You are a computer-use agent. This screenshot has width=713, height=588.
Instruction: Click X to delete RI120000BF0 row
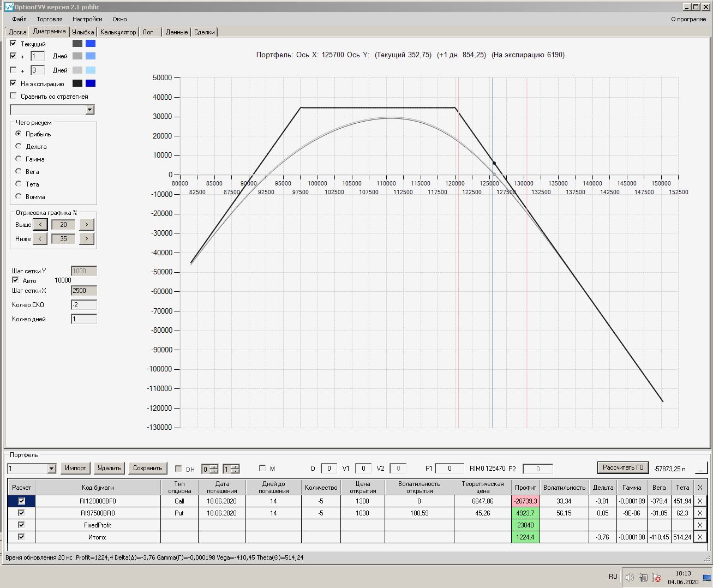700,501
